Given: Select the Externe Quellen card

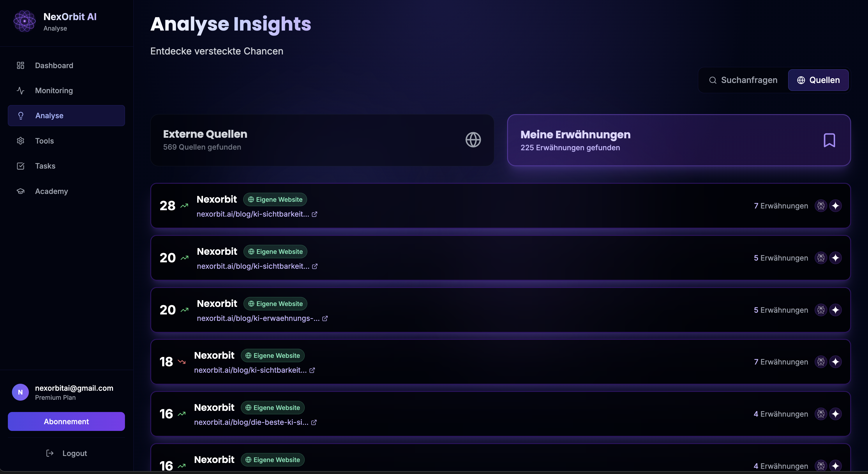Looking at the screenshot, I should [322, 140].
